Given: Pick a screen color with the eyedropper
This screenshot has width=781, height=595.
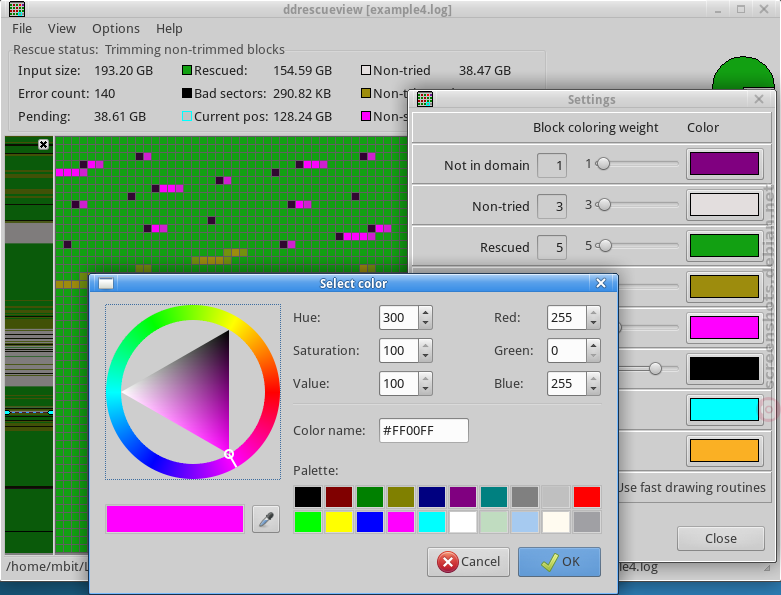Looking at the screenshot, I should pos(265,519).
